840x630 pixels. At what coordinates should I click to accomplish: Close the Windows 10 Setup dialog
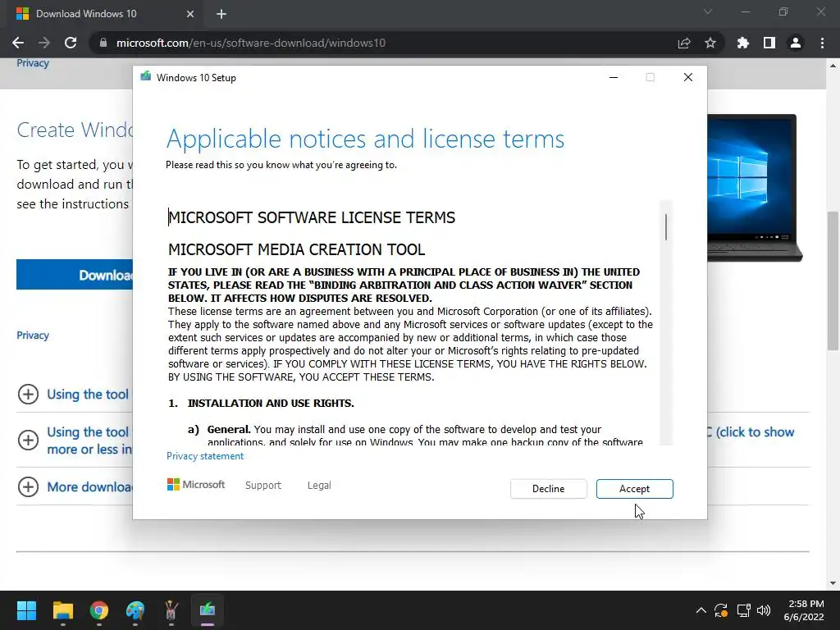click(x=688, y=78)
